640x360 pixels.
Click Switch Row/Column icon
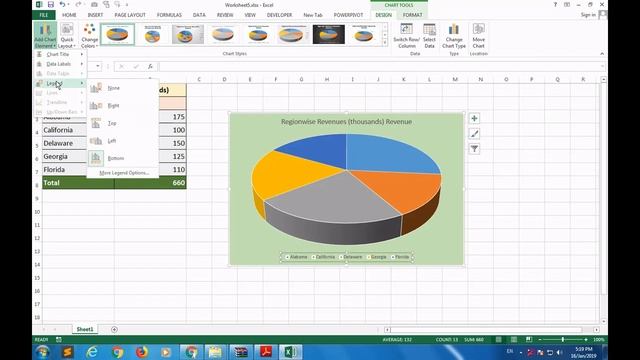pos(407,35)
